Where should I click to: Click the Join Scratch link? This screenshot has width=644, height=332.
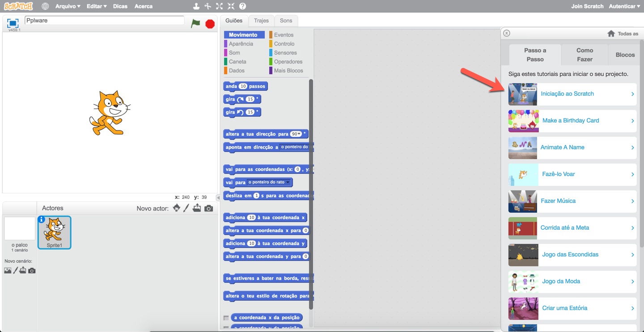(x=587, y=6)
